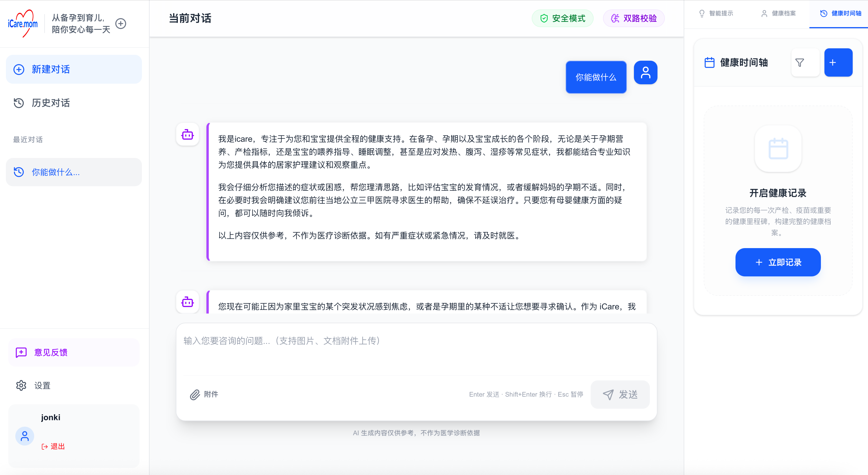This screenshot has height=475, width=868.
Task: Click the 你能做什么 user message bubble
Action: pyautogui.click(x=596, y=77)
